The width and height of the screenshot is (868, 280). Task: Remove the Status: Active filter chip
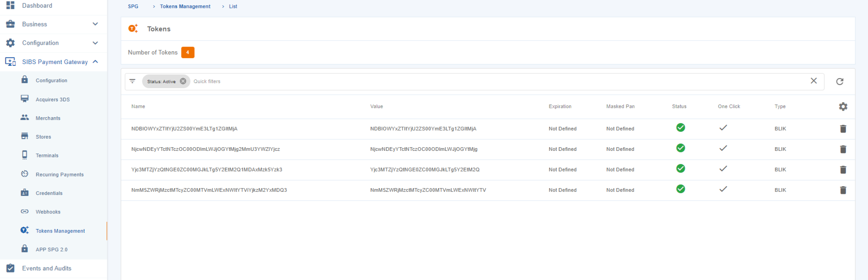coord(183,81)
